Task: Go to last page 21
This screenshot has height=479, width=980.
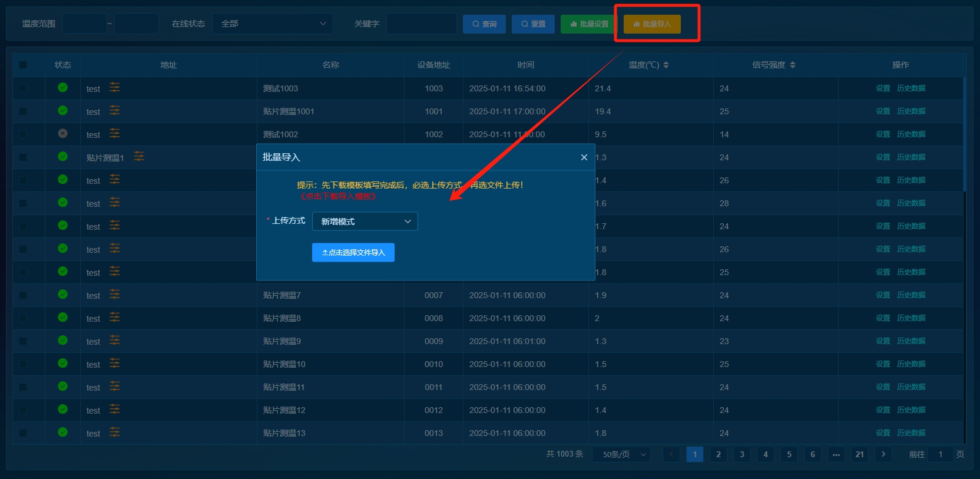Action: pos(859,454)
